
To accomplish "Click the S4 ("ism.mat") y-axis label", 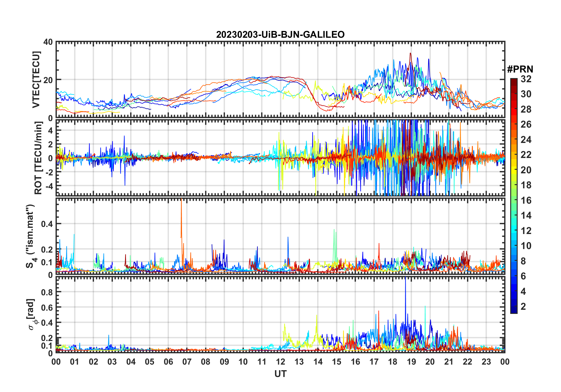I will click(x=31, y=236).
